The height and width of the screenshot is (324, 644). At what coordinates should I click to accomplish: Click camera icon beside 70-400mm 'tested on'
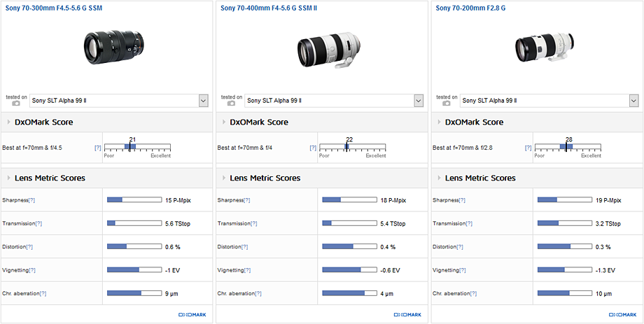point(231,104)
